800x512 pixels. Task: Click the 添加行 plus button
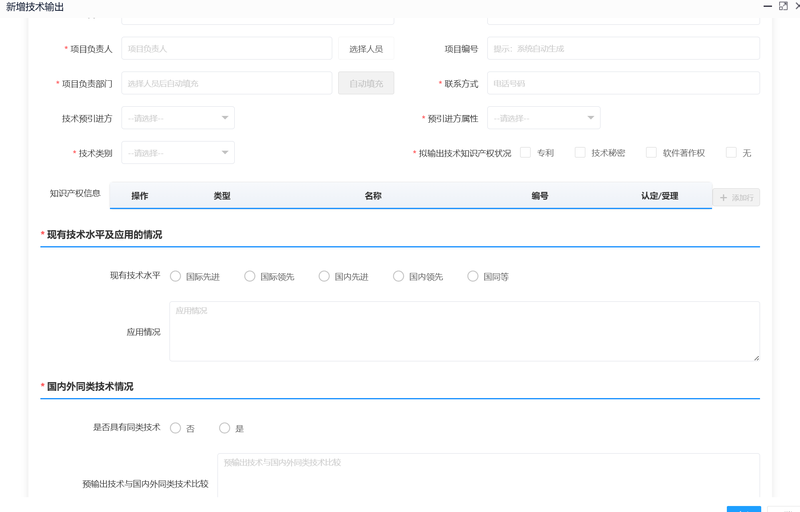coord(736,198)
